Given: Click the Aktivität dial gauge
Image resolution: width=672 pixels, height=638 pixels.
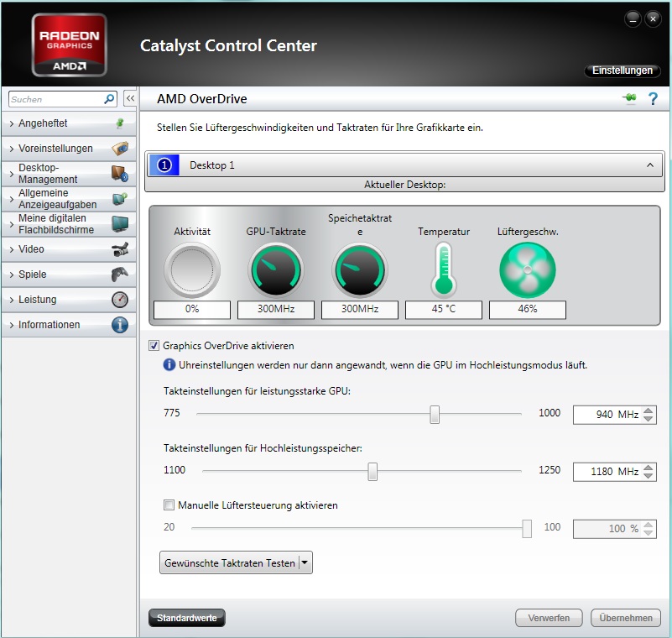Looking at the screenshot, I should point(192,270).
